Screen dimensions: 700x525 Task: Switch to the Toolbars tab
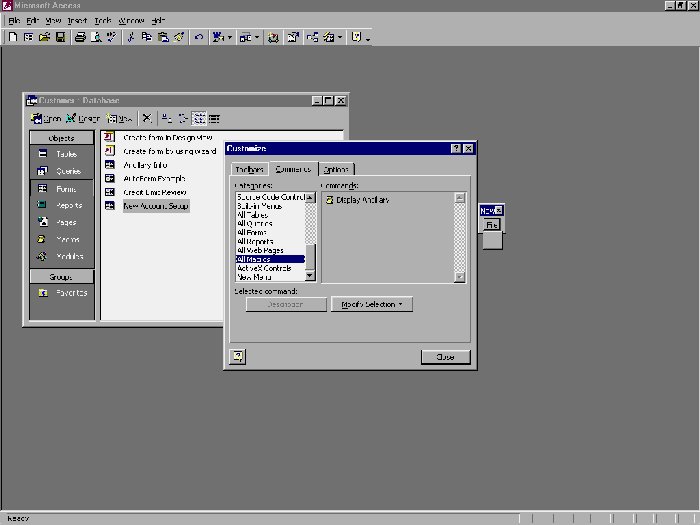[x=250, y=169]
